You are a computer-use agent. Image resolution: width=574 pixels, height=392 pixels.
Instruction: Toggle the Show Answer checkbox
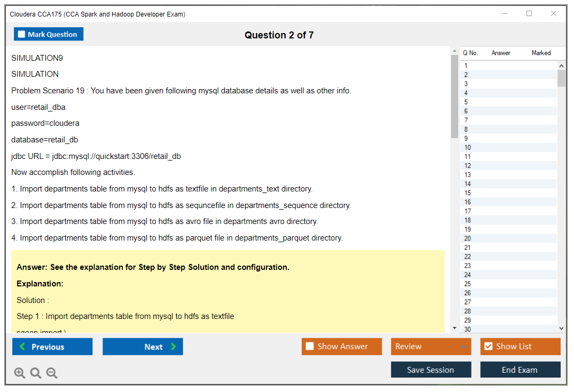click(x=310, y=347)
